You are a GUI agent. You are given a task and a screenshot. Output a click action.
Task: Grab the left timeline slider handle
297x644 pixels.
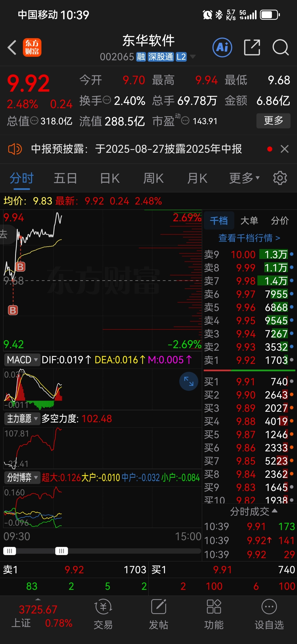coord(10,551)
